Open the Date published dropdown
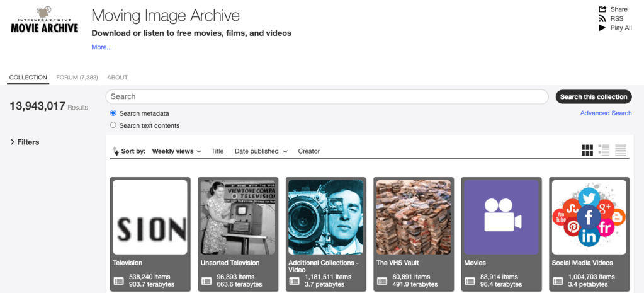Viewport: 644px width, 293px height. click(261, 151)
